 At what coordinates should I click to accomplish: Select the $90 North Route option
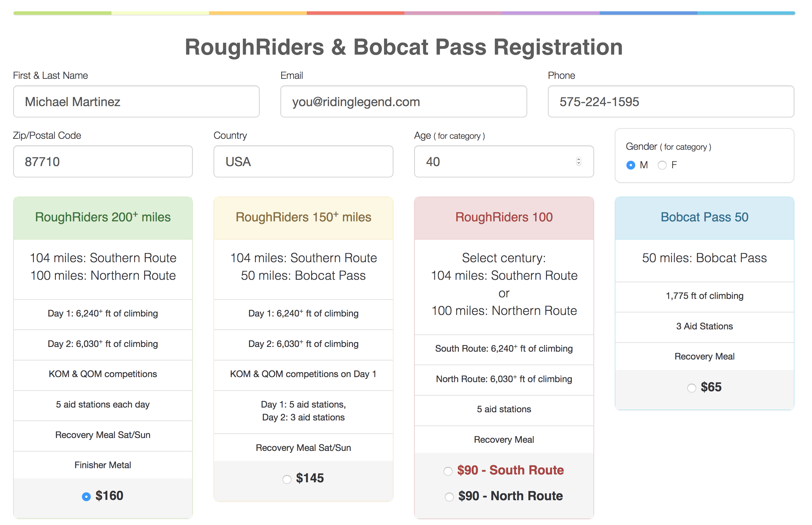click(449, 497)
